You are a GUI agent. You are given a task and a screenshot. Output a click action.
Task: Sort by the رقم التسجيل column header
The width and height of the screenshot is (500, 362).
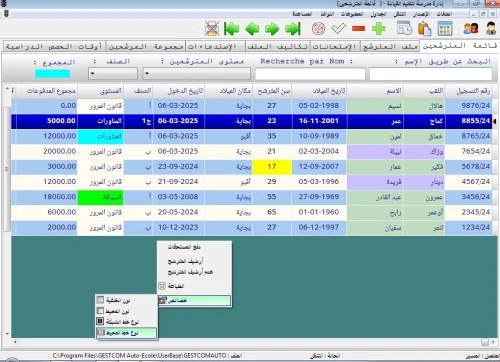tap(469, 91)
